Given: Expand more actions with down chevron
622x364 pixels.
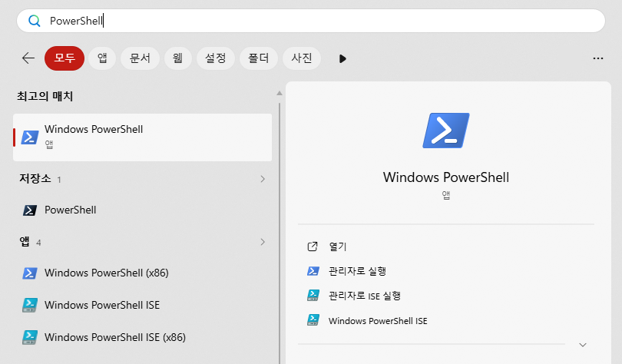Looking at the screenshot, I should (x=582, y=345).
